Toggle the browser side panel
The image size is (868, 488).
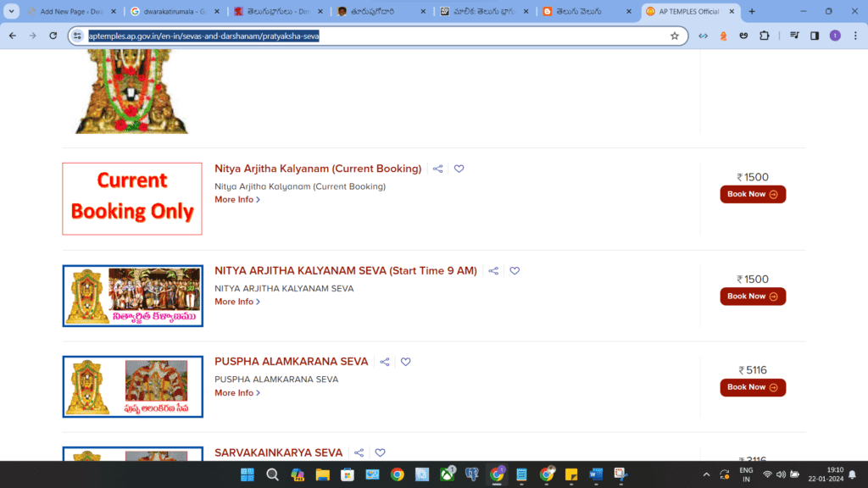tap(815, 36)
